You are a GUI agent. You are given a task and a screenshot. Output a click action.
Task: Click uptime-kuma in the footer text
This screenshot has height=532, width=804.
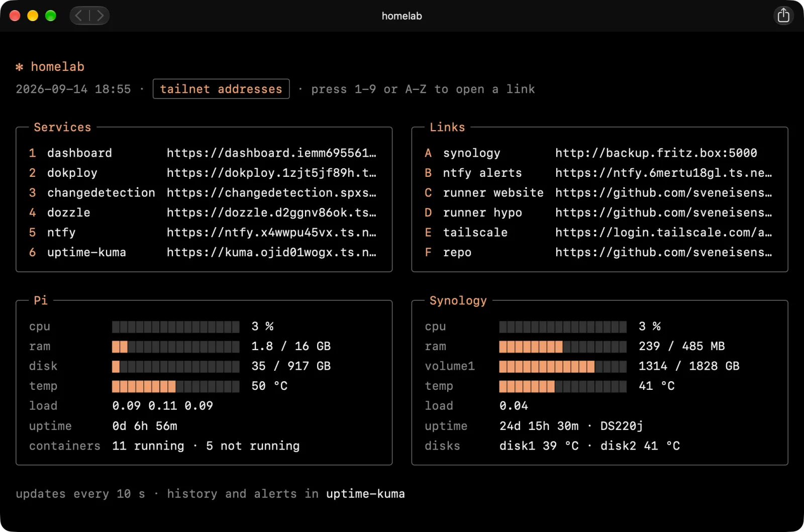point(365,494)
